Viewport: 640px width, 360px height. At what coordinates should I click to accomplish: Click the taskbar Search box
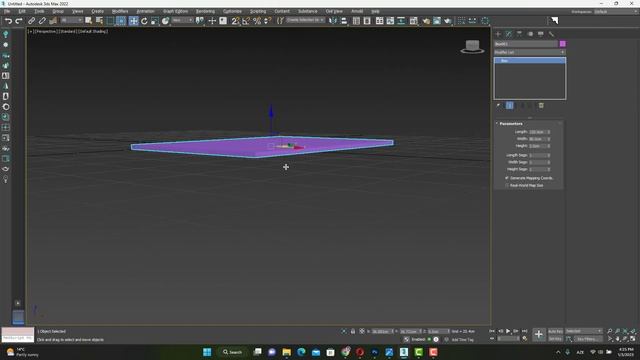[x=232, y=352]
